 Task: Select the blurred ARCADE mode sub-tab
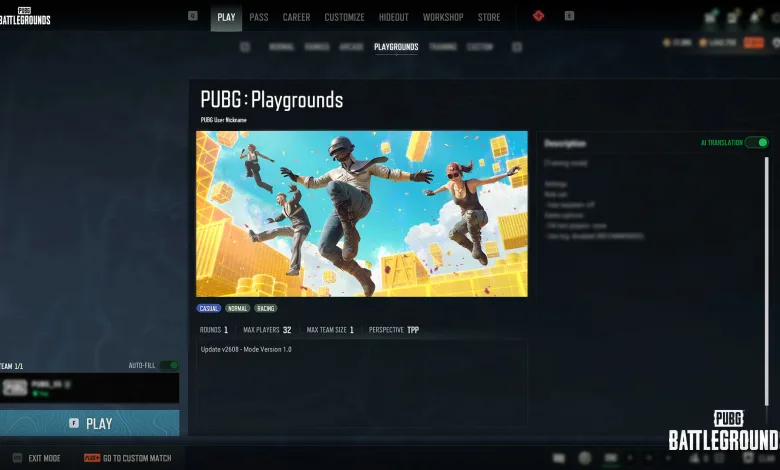click(351, 47)
